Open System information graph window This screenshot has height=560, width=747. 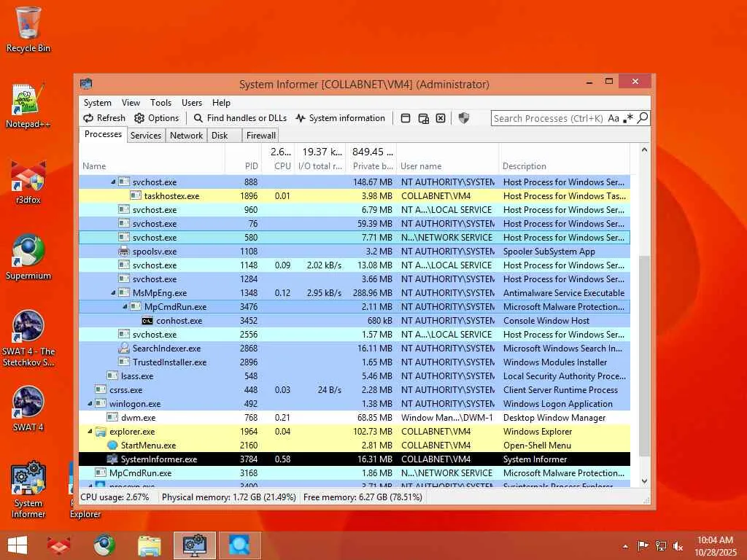(x=340, y=118)
